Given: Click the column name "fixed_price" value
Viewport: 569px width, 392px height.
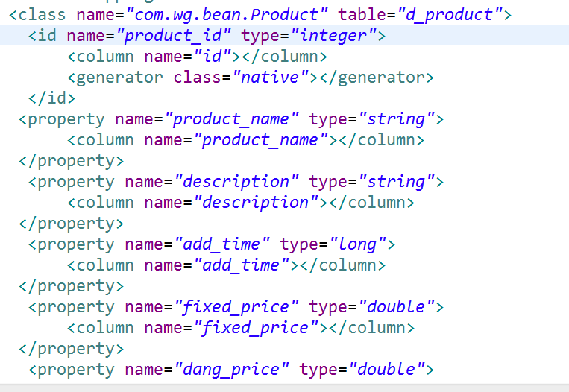Looking at the screenshot, I should click(x=256, y=328).
